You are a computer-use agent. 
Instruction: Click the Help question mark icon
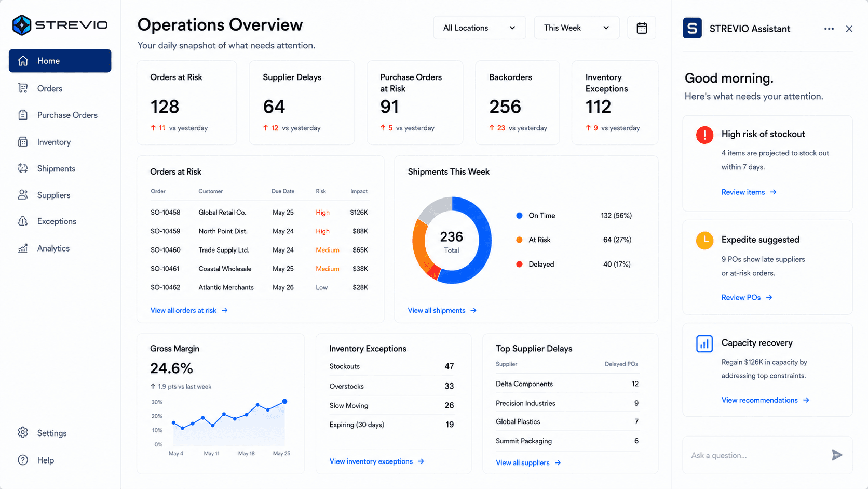pyautogui.click(x=23, y=460)
